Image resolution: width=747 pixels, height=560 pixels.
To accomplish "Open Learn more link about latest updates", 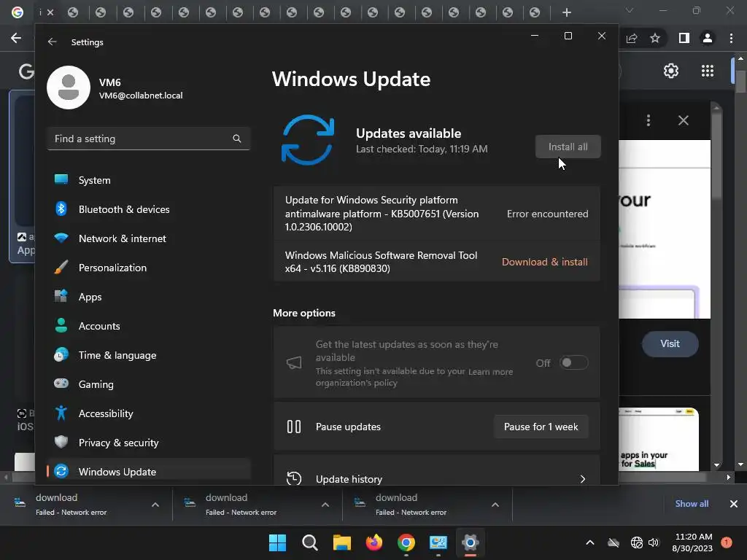I will [490, 371].
